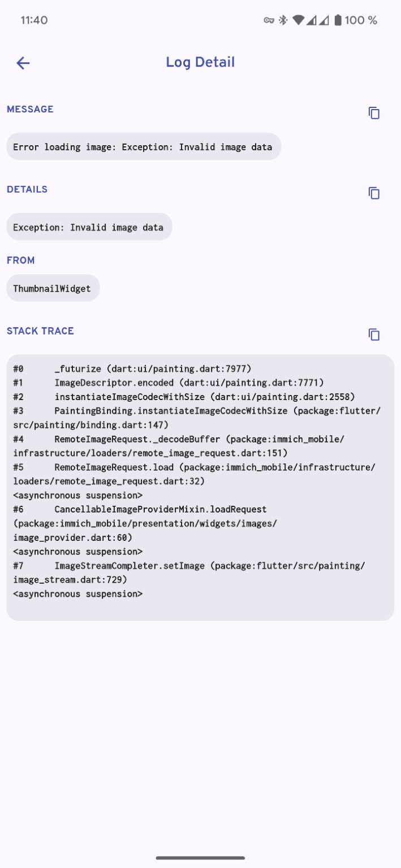This screenshot has width=401, height=868.
Task: Tap the battery icon in status bar
Action: pyautogui.click(x=338, y=20)
